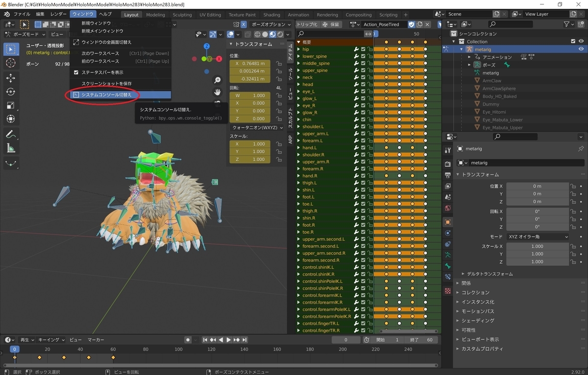Open the Render properties tab

447,164
